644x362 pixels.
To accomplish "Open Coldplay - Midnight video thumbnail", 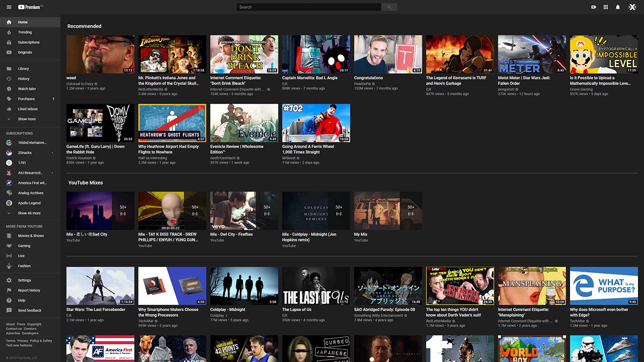I will click(x=245, y=286).
